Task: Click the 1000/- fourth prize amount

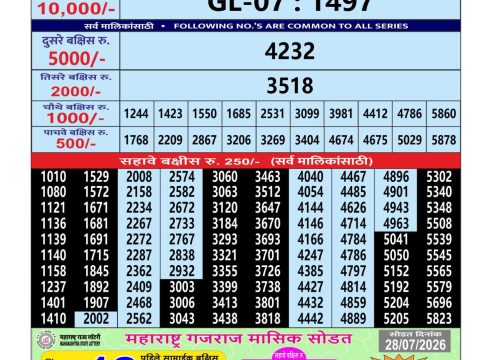Action: 75,118
